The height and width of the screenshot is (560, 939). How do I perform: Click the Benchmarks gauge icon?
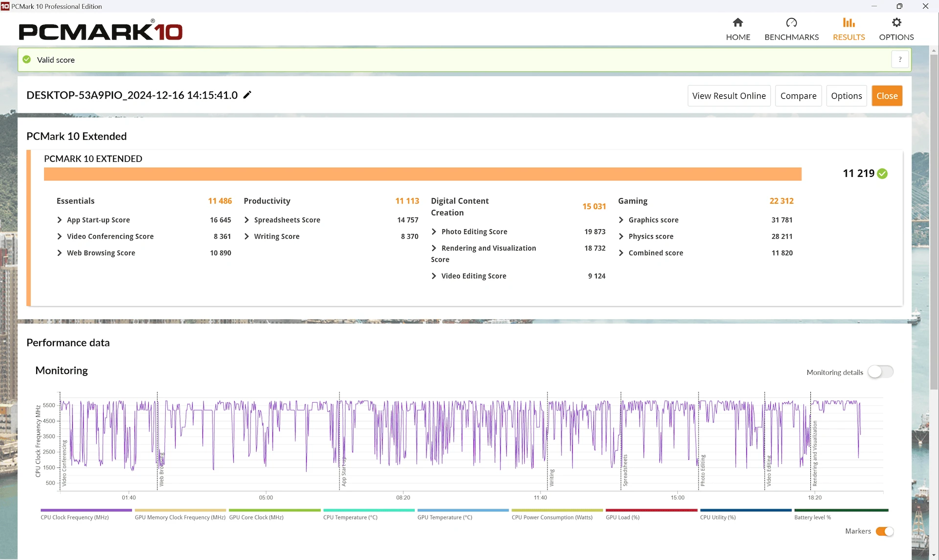[791, 22]
